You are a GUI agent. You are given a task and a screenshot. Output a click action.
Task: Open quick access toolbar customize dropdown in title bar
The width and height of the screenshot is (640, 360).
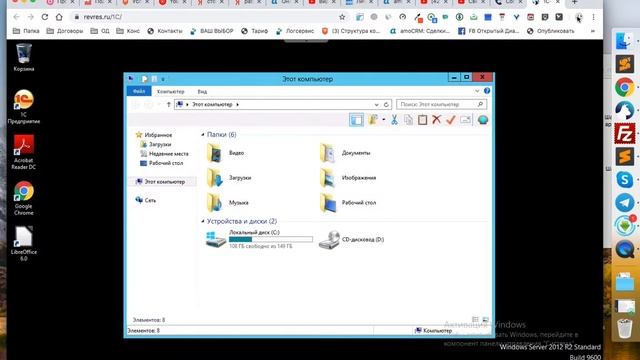coord(163,79)
